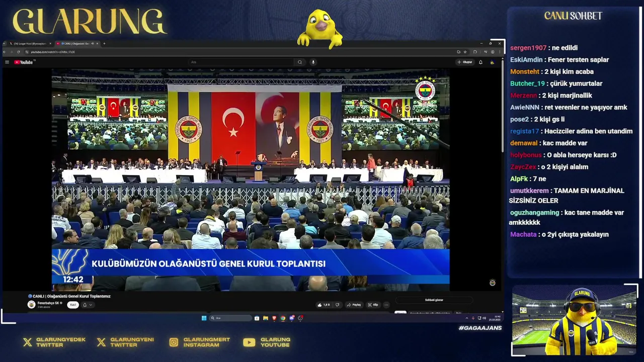
Task: Show hidden system tray icons chevron
Action: tap(467, 318)
